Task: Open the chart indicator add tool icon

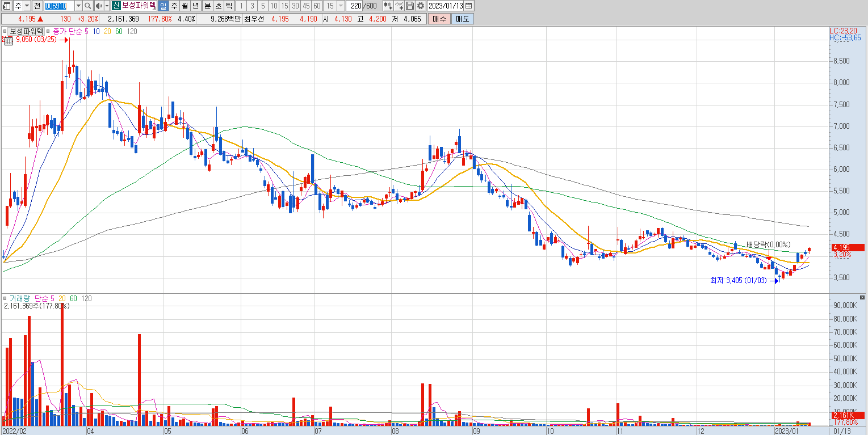Action: pos(388,6)
